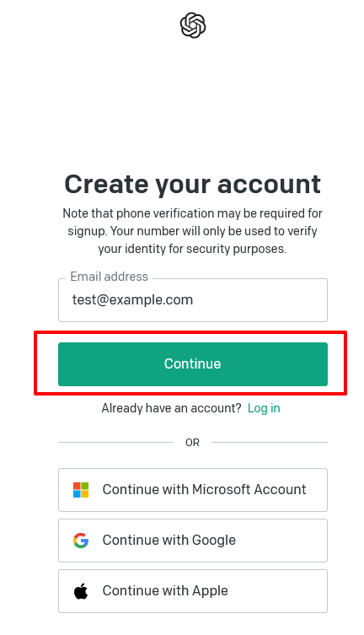This screenshot has height=635, width=364.
Task: Click the floating Email address label
Action: [x=110, y=277]
